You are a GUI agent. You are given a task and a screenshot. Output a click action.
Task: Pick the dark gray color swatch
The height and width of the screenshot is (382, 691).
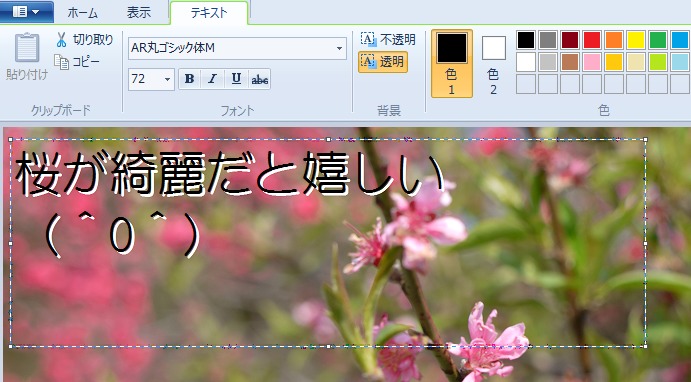548,40
